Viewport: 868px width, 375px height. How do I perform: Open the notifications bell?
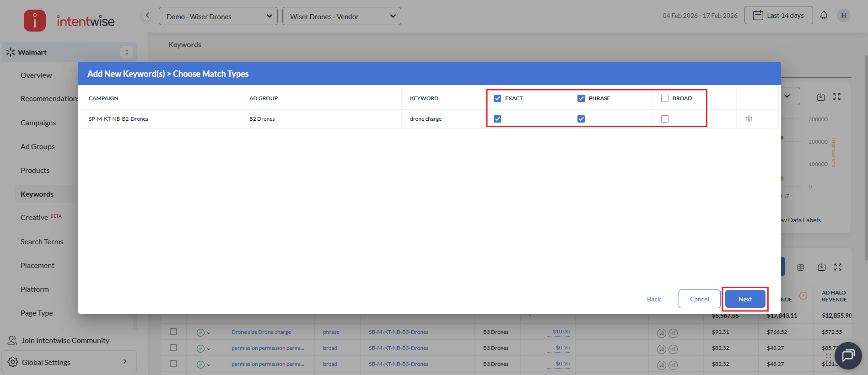pyautogui.click(x=824, y=15)
